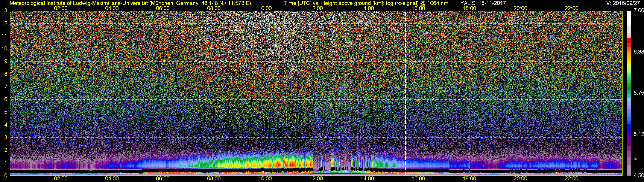
Task: Click the height axis label 2
Action: click(6, 150)
